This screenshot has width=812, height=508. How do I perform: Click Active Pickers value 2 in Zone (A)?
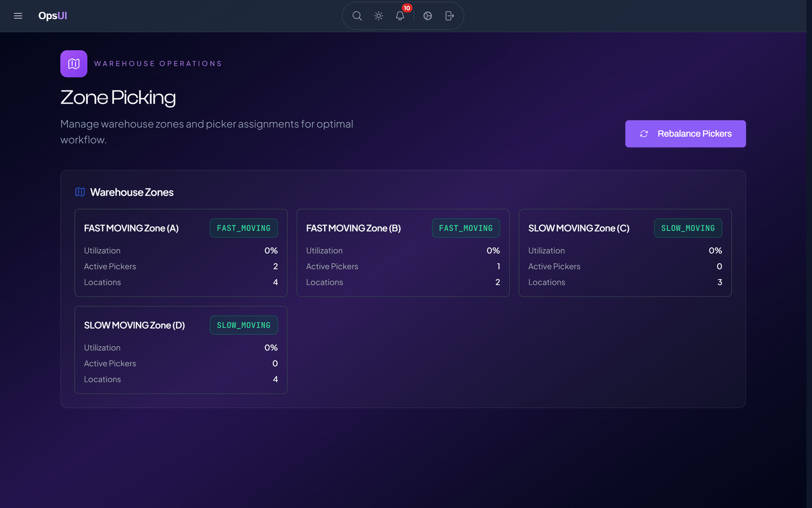pos(276,266)
